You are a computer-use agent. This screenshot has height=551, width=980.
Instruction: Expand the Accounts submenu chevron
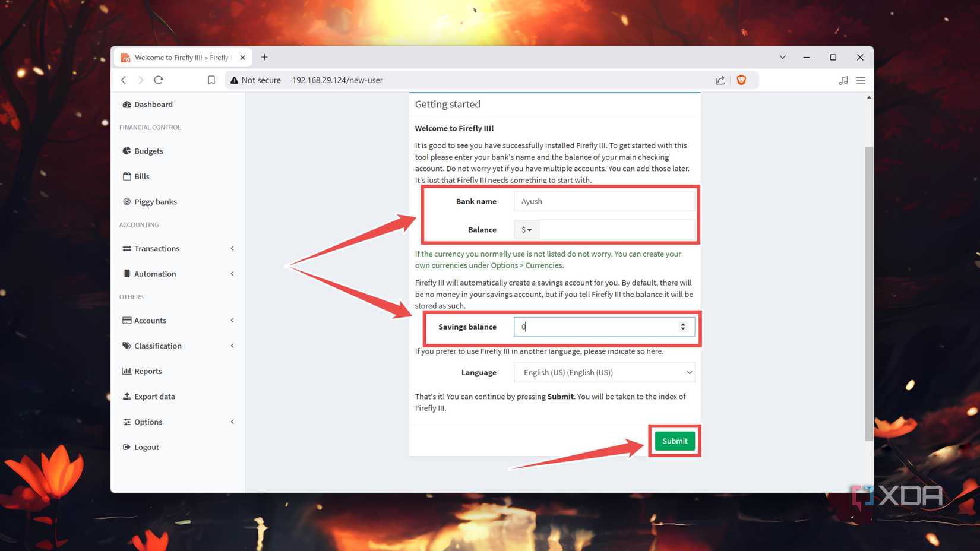click(232, 321)
